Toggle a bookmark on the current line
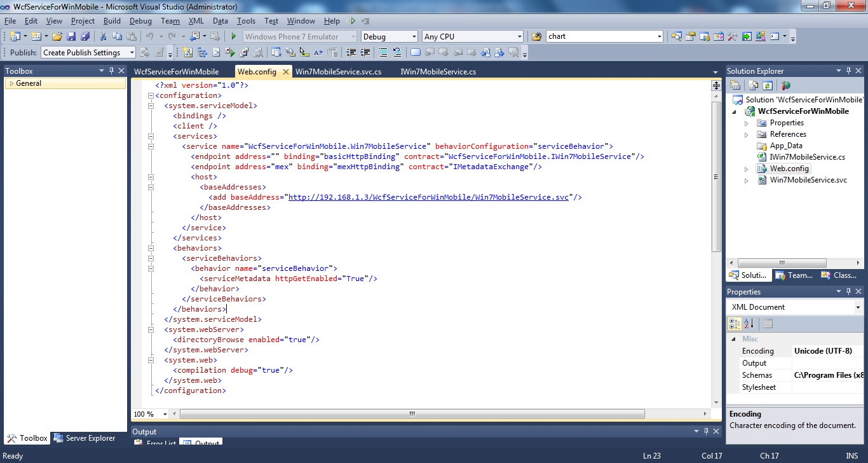Viewport: 868px width, 463px height. click(x=415, y=52)
